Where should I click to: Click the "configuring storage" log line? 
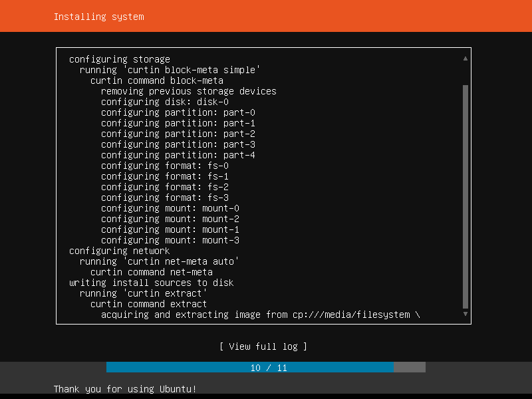(120, 59)
